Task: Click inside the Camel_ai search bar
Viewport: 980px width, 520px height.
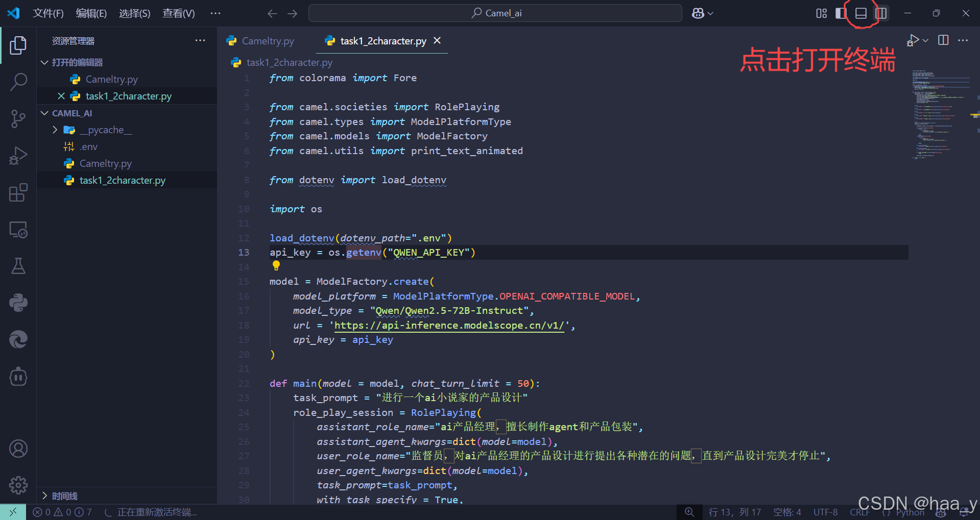Action: pyautogui.click(x=494, y=13)
